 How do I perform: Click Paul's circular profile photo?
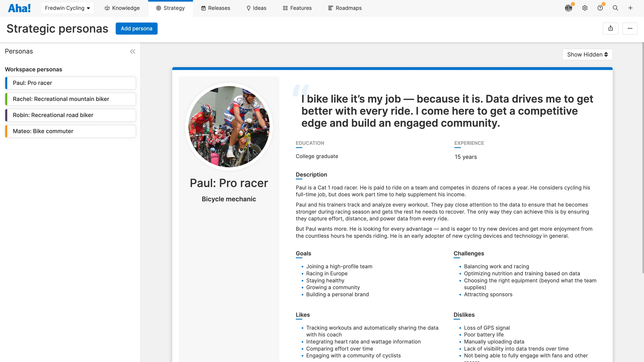point(229,127)
